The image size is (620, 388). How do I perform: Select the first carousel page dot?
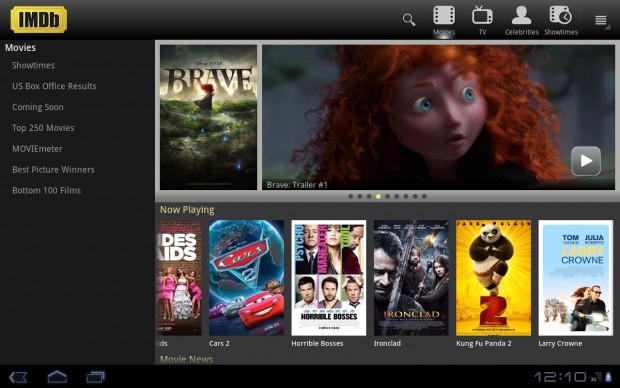(x=351, y=197)
